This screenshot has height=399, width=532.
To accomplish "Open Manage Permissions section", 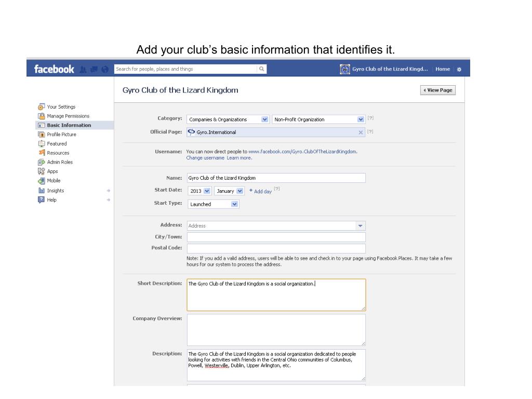I will pos(68,116).
